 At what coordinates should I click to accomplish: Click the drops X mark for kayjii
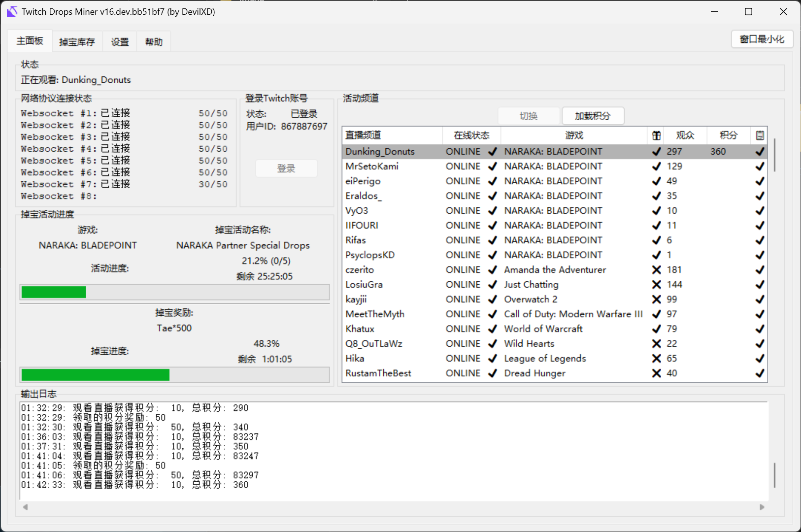pyautogui.click(x=656, y=299)
